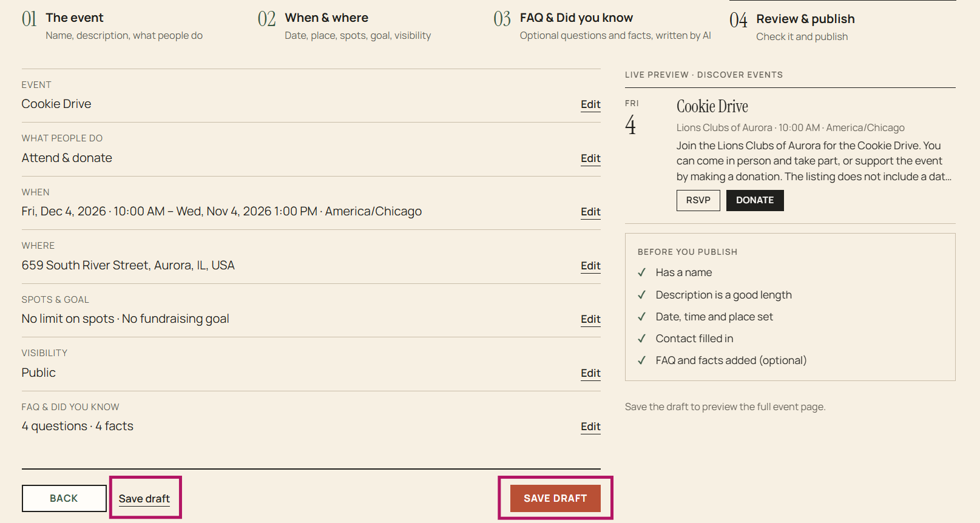The width and height of the screenshot is (980, 523).
Task: Click the Cookie Drive preview title
Action: click(x=712, y=106)
